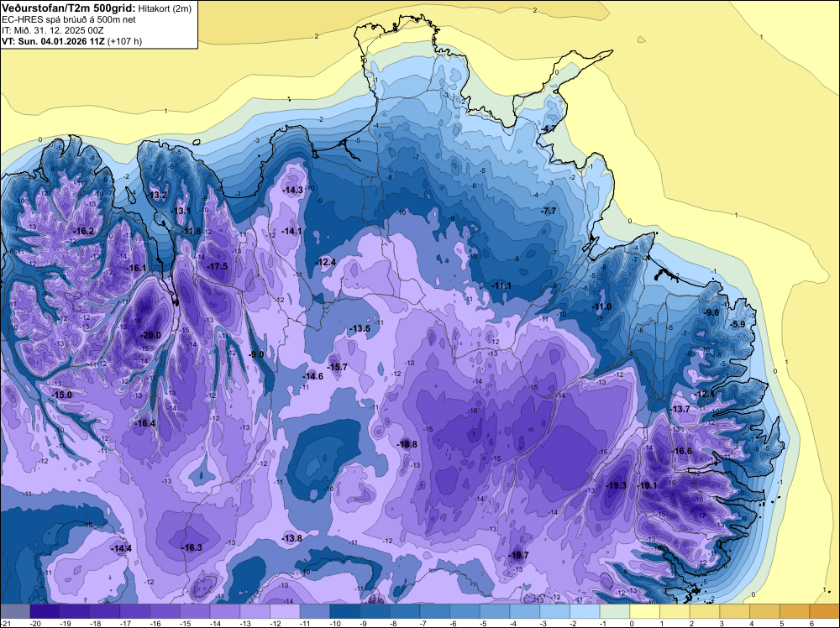
Task: Click the pale green legend swatch between -1 and 0
Action: 615,611
